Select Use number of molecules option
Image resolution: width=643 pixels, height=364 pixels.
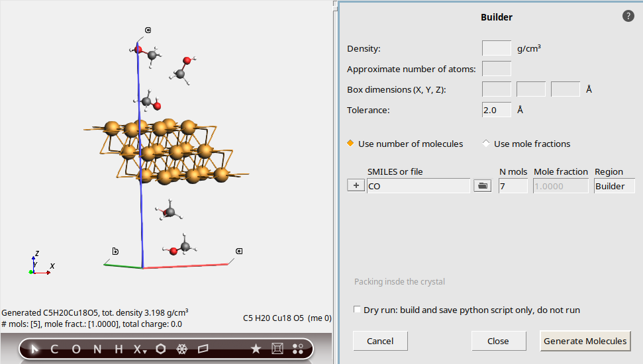(x=352, y=144)
